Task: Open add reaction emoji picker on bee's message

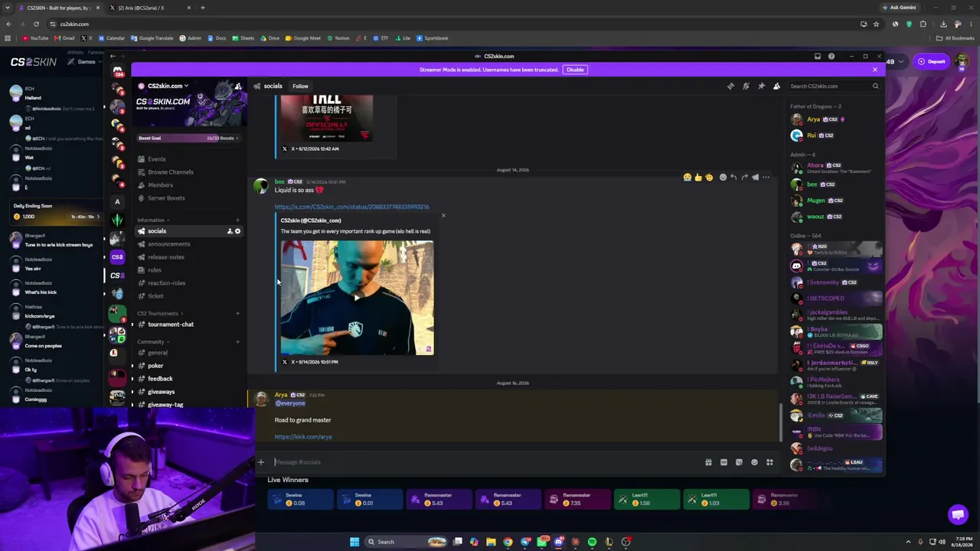Action: [x=723, y=178]
